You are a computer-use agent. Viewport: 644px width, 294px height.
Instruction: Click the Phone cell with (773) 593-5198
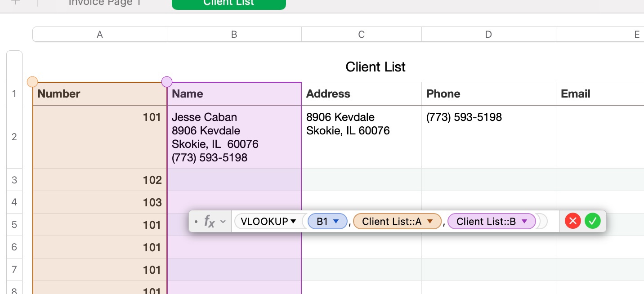pos(488,137)
